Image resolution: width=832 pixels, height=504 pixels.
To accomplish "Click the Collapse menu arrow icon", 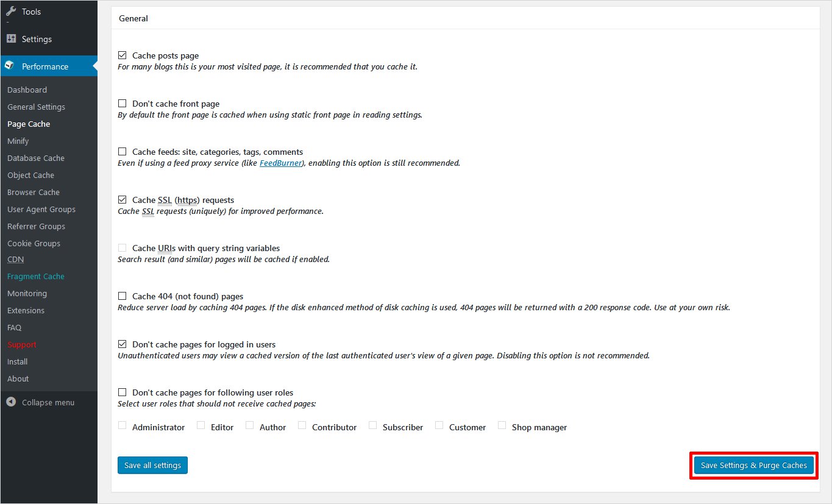I will (11, 402).
